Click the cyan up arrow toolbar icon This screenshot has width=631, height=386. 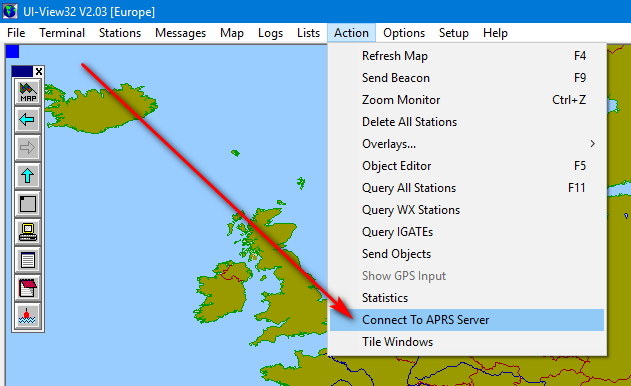click(x=28, y=176)
